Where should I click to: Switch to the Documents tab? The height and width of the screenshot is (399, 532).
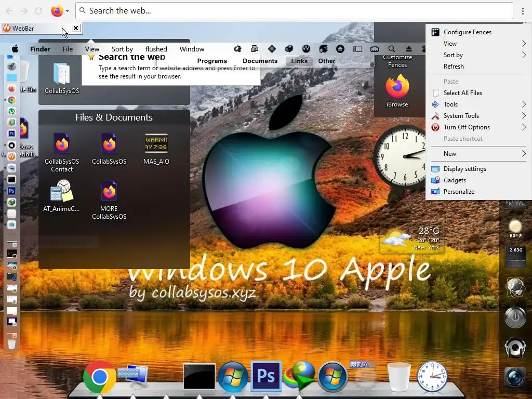260,61
